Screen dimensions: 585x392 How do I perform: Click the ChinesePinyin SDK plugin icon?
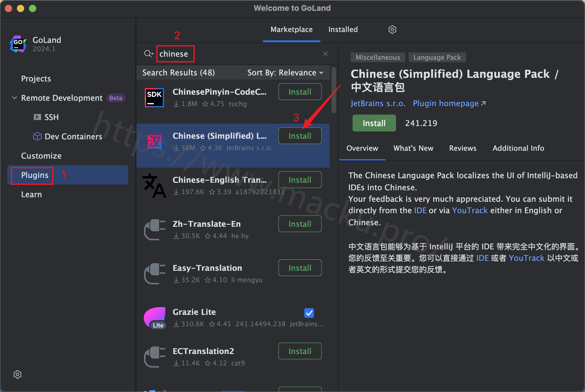pos(154,97)
